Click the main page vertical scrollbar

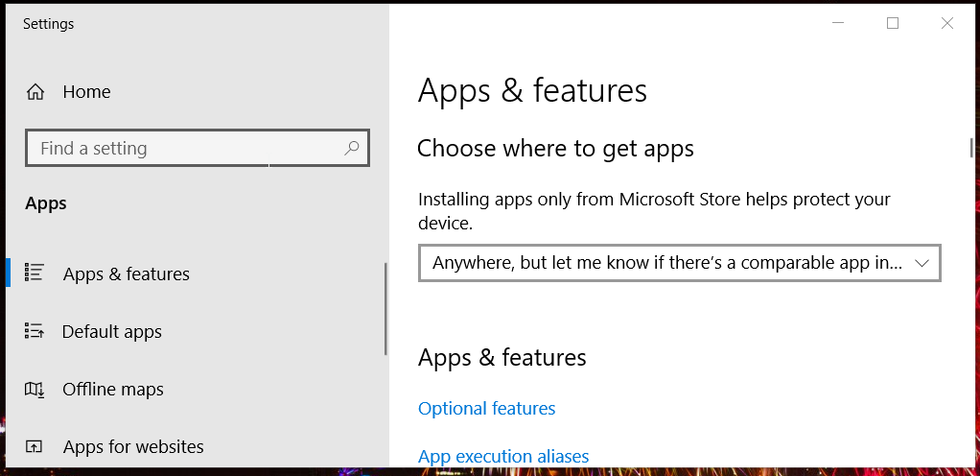point(971,148)
